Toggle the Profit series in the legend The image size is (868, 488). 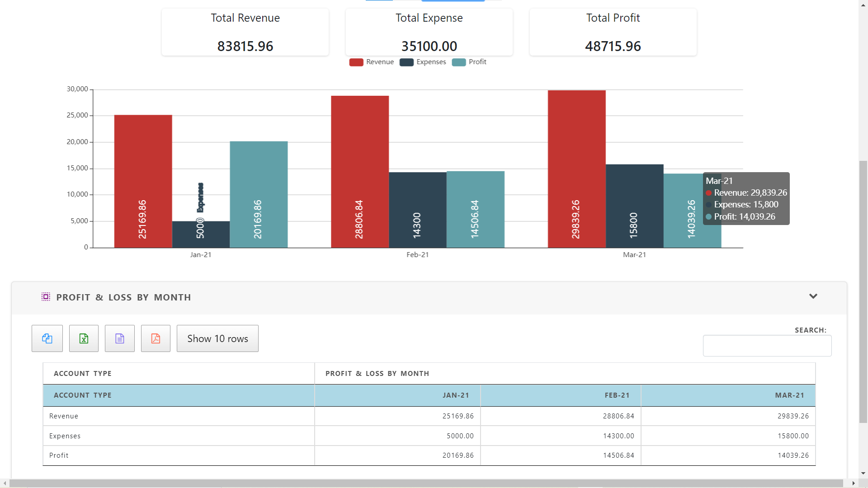[469, 62]
